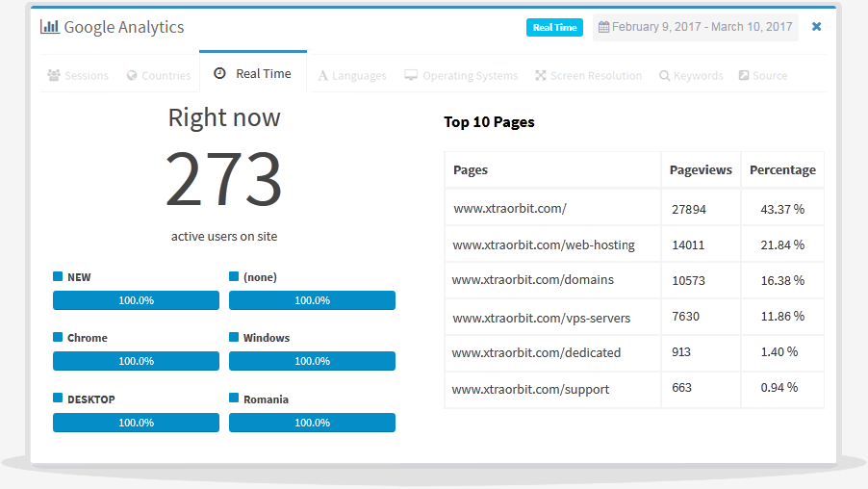Open the Sessions tab
This screenshot has width=868, height=489.
tap(78, 75)
